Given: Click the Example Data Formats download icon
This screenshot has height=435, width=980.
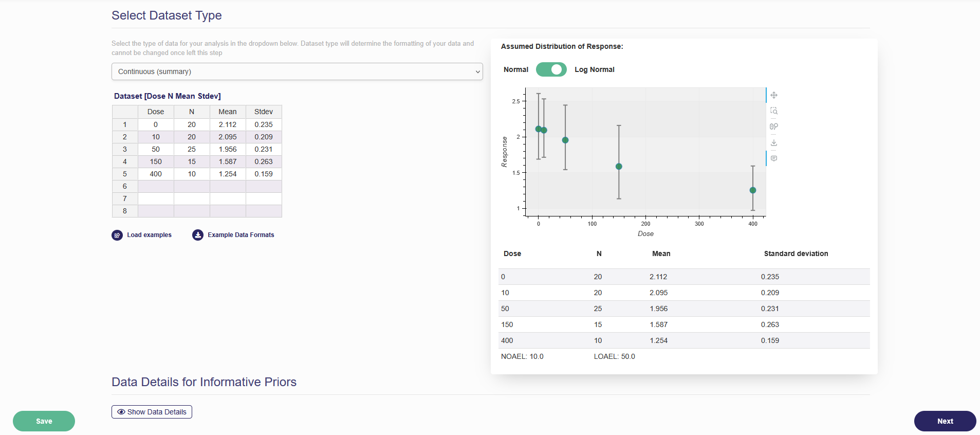Looking at the screenshot, I should pyautogui.click(x=198, y=235).
